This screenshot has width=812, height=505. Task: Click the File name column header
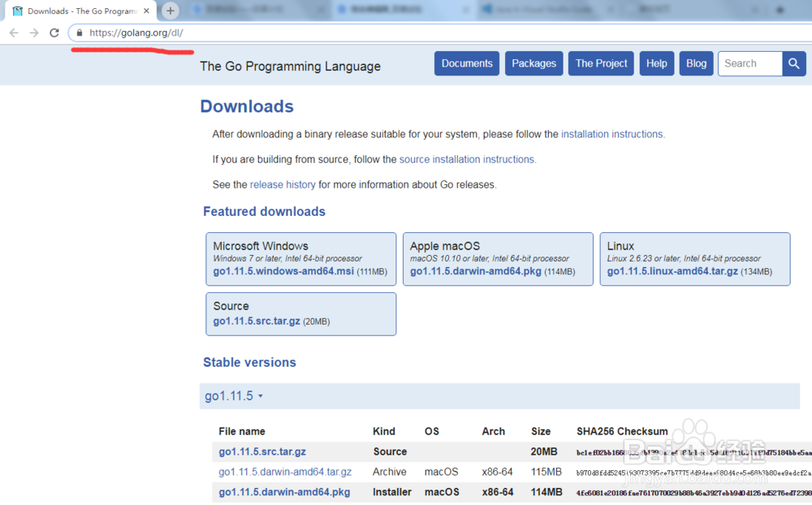242,431
